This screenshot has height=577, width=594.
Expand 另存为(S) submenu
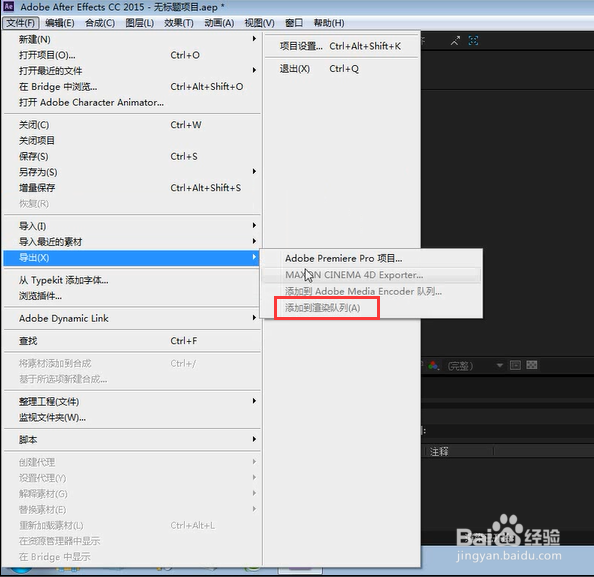click(132, 172)
